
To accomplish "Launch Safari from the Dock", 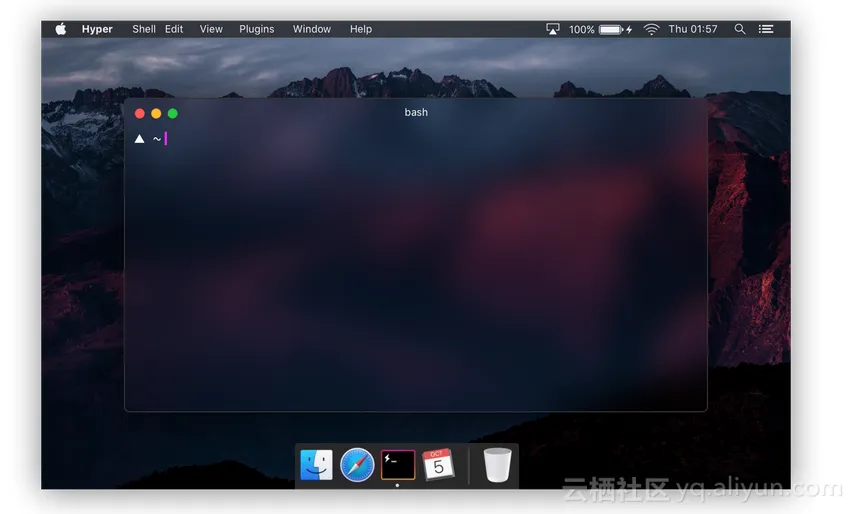I will 357,465.
